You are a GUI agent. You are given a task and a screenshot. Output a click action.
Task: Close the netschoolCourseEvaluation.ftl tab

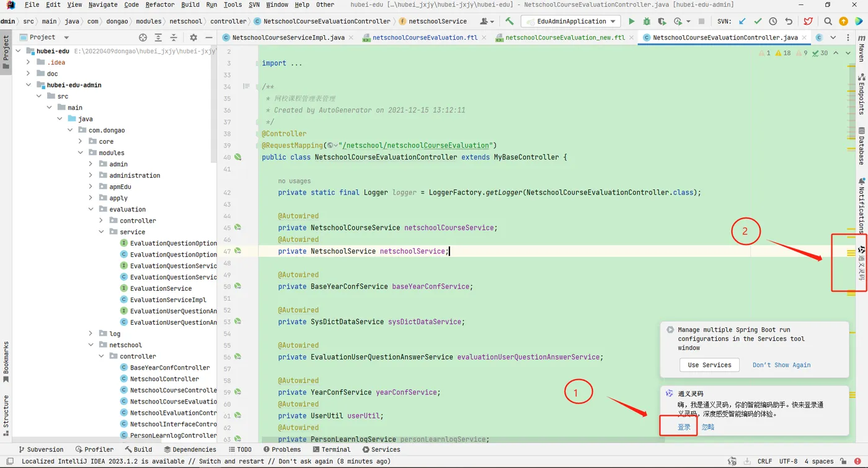tap(485, 38)
